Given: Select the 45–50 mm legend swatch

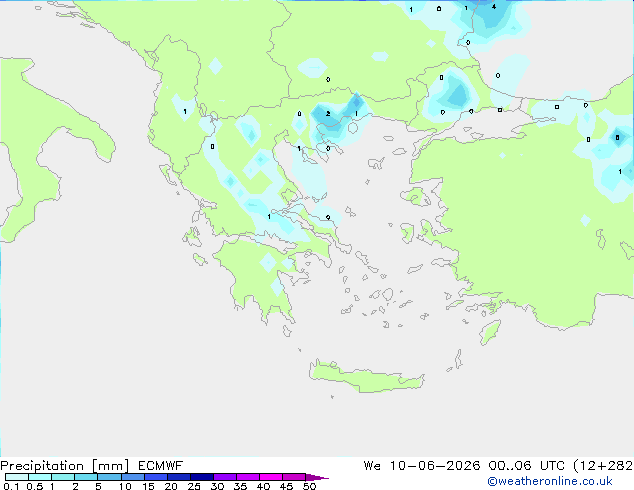Looking at the screenshot, I should (x=294, y=477).
